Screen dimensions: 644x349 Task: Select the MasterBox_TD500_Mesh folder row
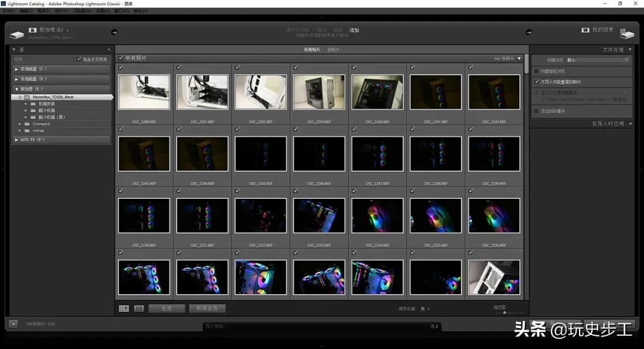(61, 97)
